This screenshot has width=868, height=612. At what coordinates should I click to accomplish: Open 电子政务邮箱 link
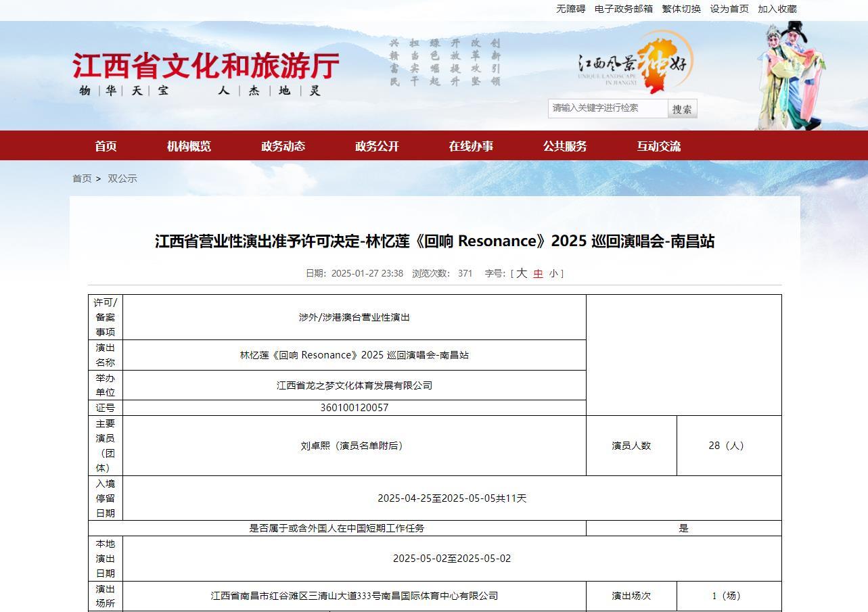pos(624,9)
